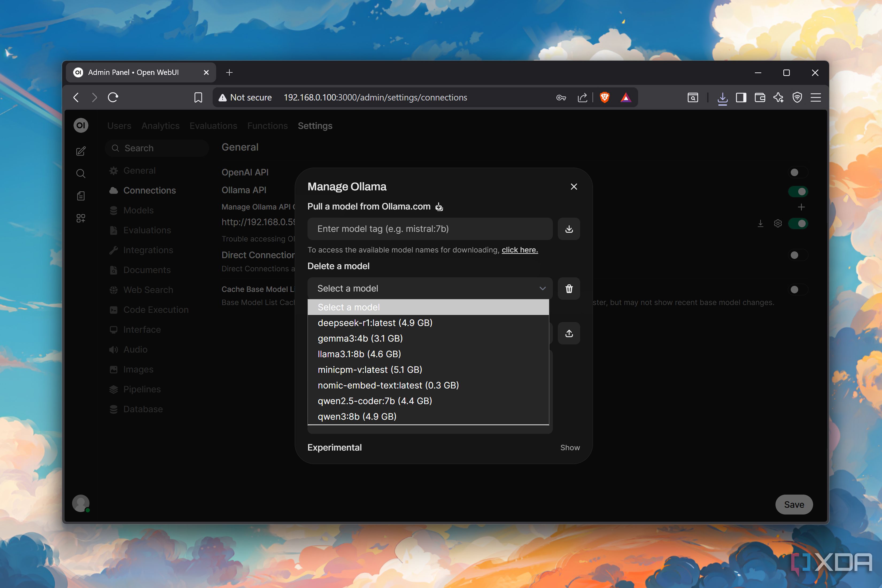Click the Save button
Viewport: 882px width, 588px height.
(794, 504)
